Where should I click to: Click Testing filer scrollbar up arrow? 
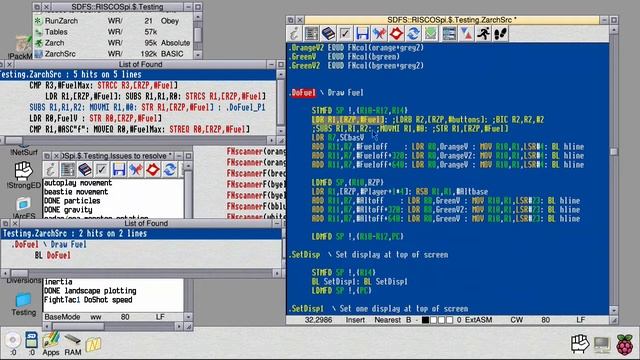tap(198, 17)
